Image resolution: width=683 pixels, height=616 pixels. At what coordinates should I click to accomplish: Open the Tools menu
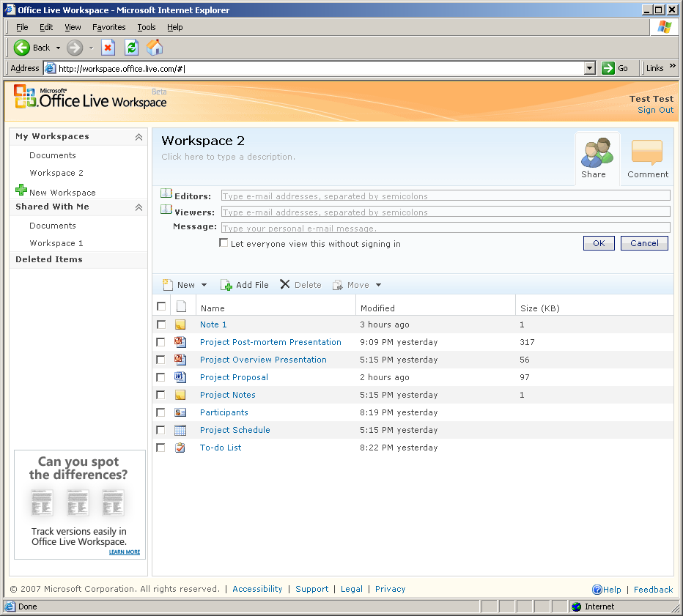pos(147,27)
